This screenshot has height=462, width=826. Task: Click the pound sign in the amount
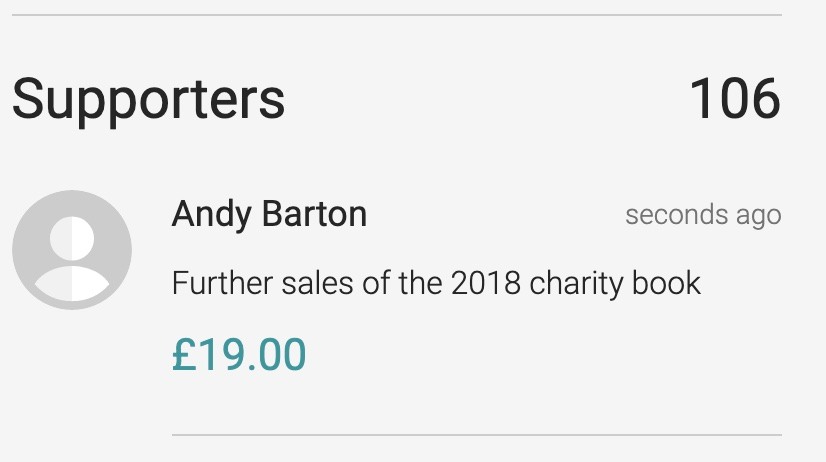pos(184,355)
